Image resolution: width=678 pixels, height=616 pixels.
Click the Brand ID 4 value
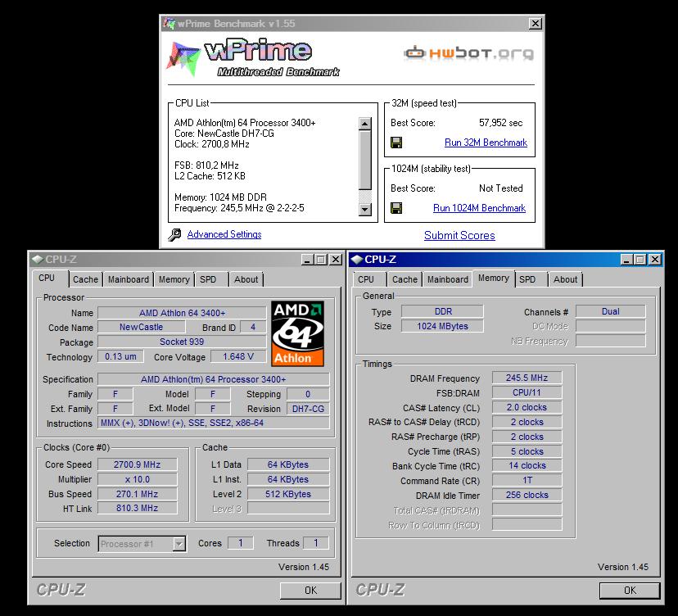coord(253,327)
